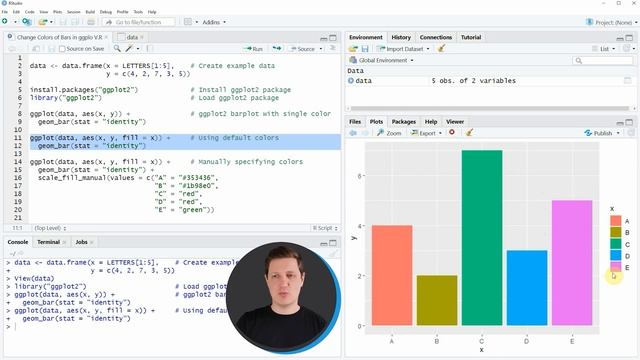Open the Session menu

(x=73, y=12)
